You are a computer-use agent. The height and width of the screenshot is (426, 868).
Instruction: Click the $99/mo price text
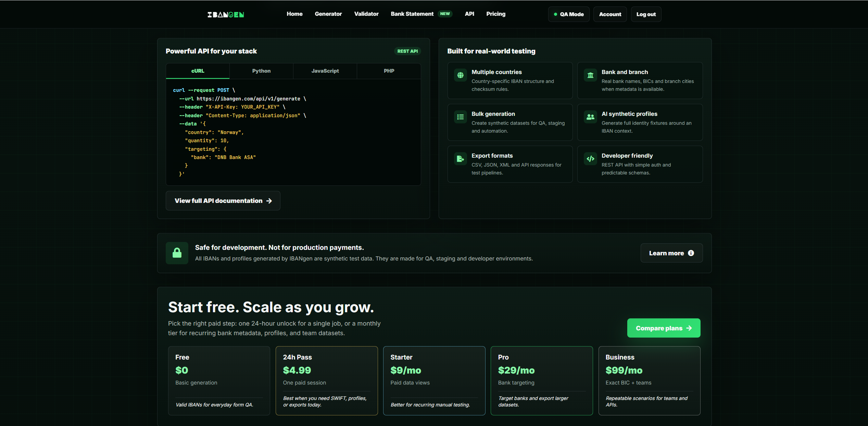(624, 370)
